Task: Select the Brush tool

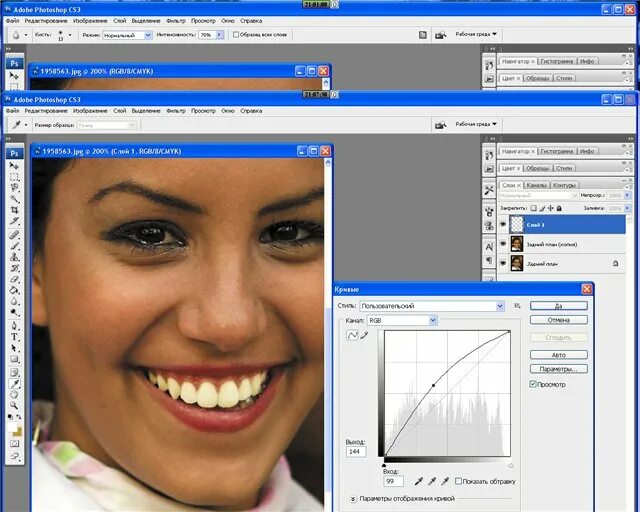Action: coord(14,246)
